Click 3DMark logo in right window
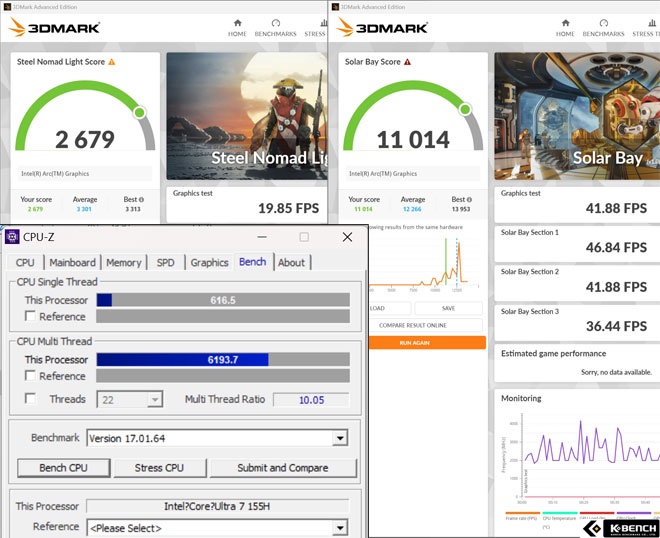This screenshot has width=660, height=538. (x=382, y=27)
